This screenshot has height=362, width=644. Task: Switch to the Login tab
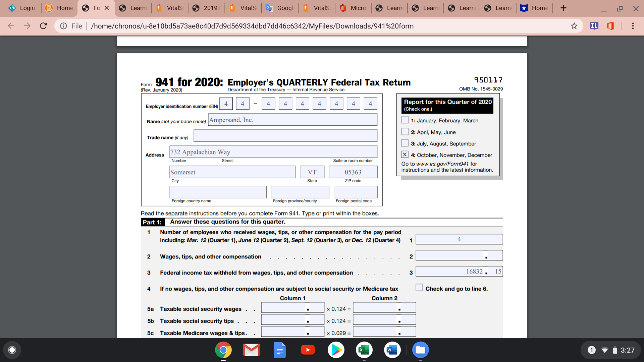22,8
